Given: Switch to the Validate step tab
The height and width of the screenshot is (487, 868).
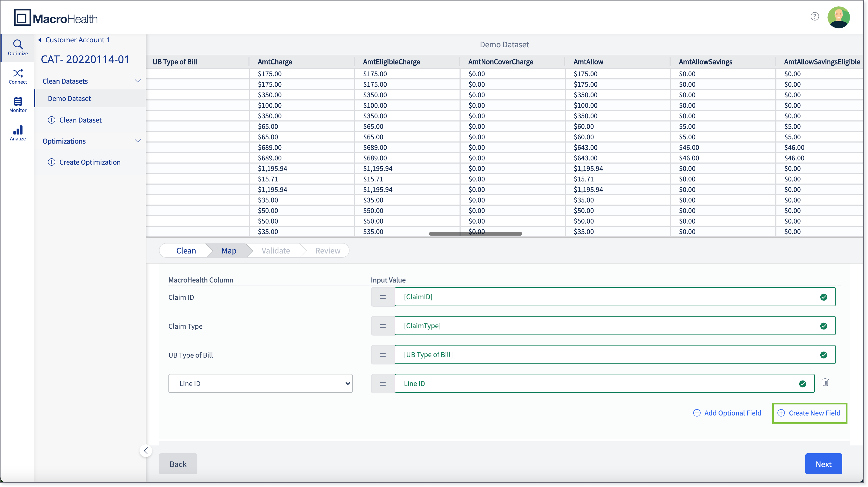Looking at the screenshot, I should pyautogui.click(x=276, y=251).
